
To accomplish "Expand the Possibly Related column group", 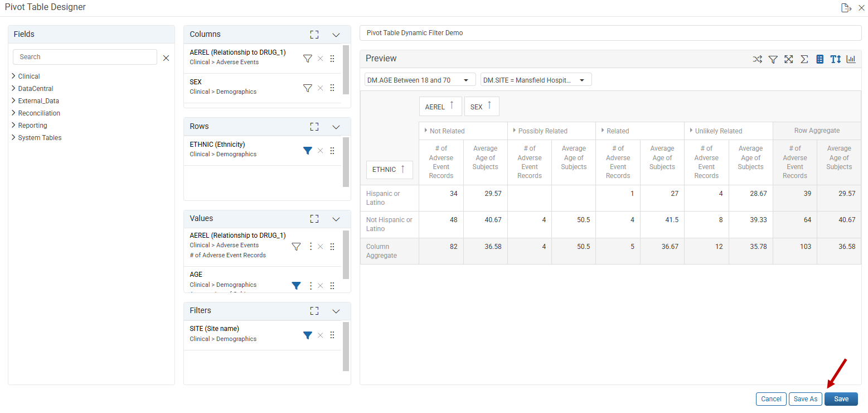I will [515, 130].
